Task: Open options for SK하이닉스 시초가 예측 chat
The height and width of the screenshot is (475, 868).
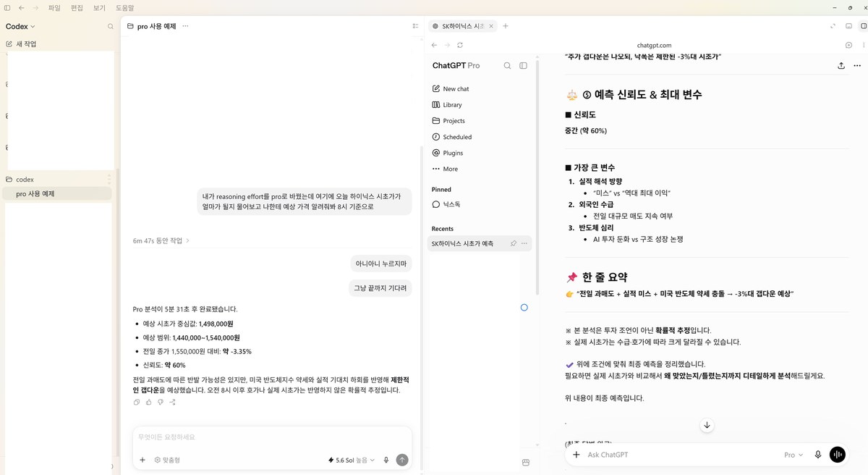Action: click(x=524, y=243)
